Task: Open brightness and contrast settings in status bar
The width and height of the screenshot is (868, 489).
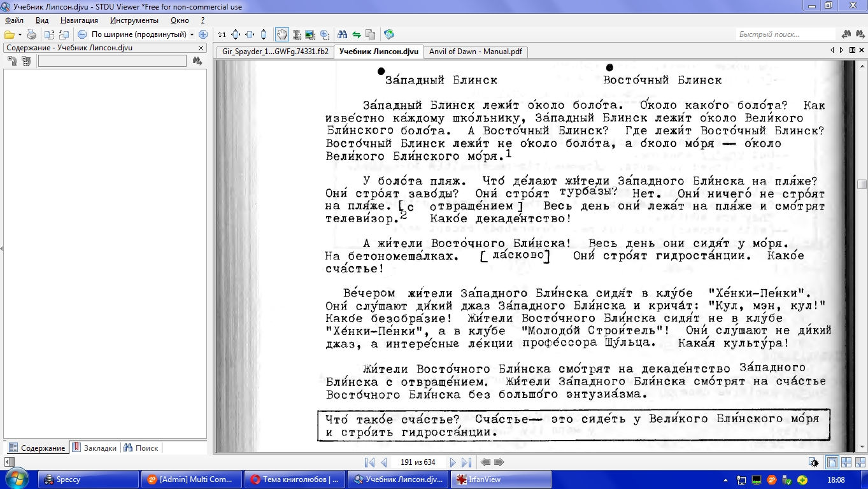Action: click(814, 462)
